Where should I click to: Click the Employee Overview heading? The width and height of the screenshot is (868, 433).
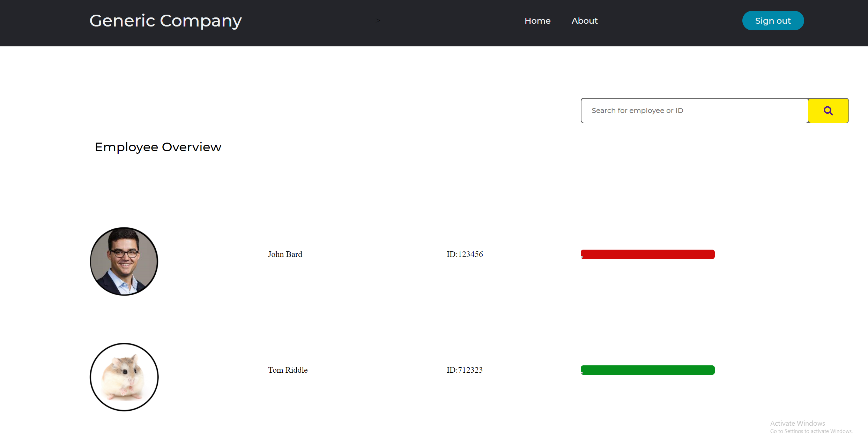[158, 147]
